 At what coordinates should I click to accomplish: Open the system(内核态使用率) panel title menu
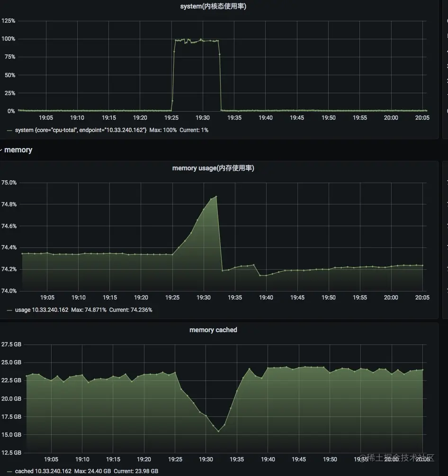tap(213, 6)
